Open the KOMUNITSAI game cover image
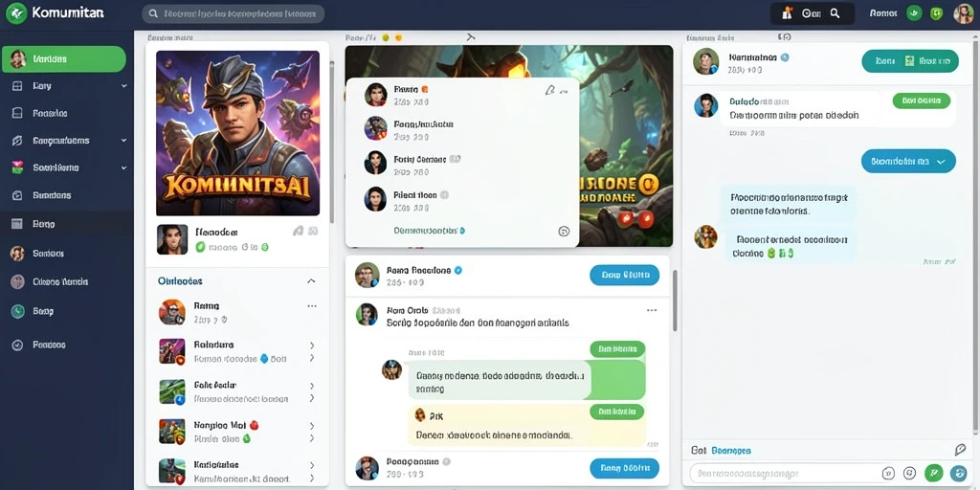The image size is (980, 490). click(x=237, y=133)
